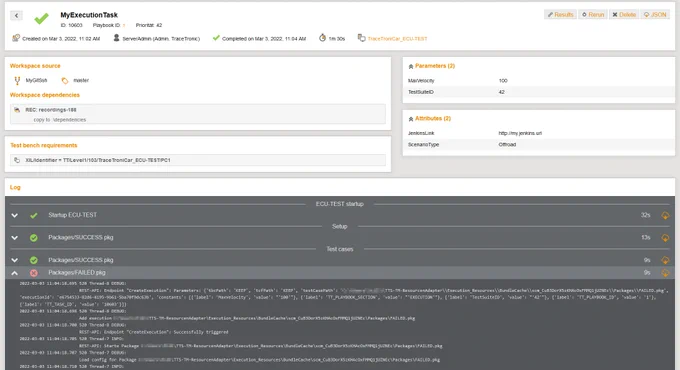Download the Packages/FAILED.pkg log
The image size is (680, 370).
[x=665, y=273]
